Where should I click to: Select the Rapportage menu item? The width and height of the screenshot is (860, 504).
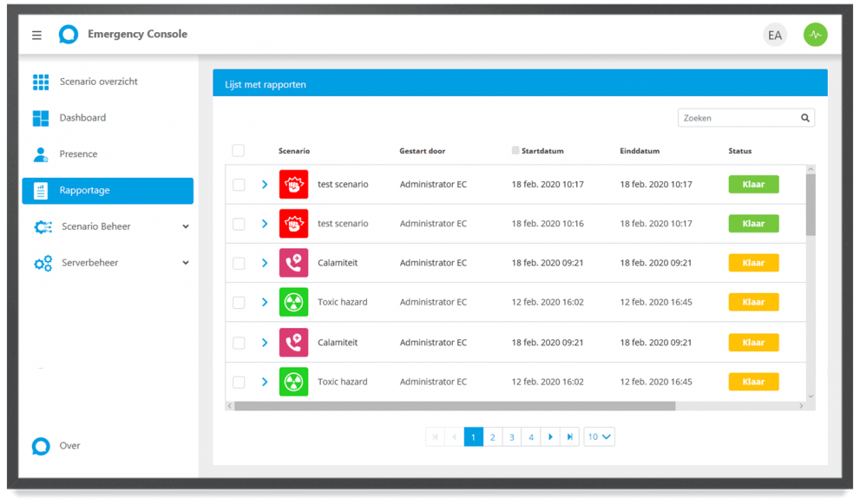tap(108, 191)
